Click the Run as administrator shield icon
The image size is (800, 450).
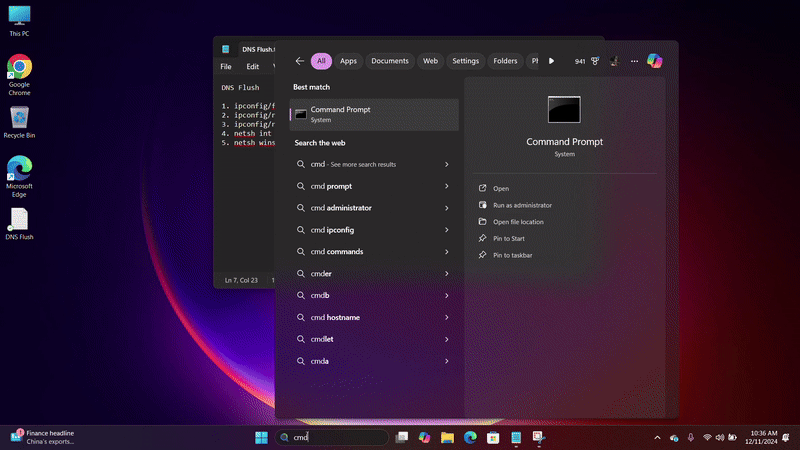(483, 205)
